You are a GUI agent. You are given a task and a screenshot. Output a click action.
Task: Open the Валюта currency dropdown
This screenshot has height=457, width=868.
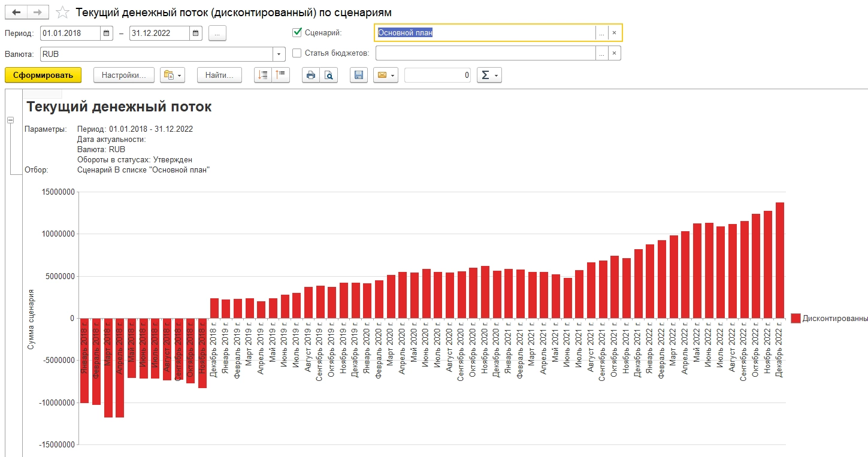(x=279, y=54)
